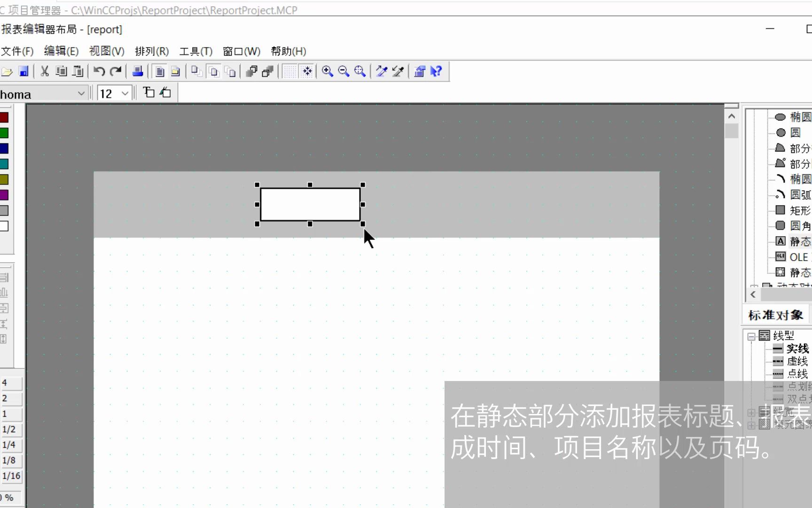
Task: Open the font name dropdown
Action: point(81,94)
